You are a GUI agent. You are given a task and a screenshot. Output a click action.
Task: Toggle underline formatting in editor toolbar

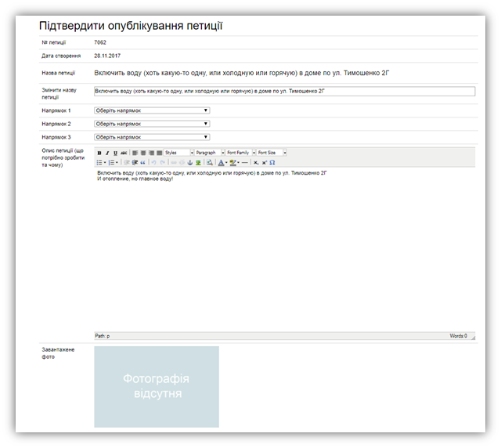pyautogui.click(x=115, y=153)
